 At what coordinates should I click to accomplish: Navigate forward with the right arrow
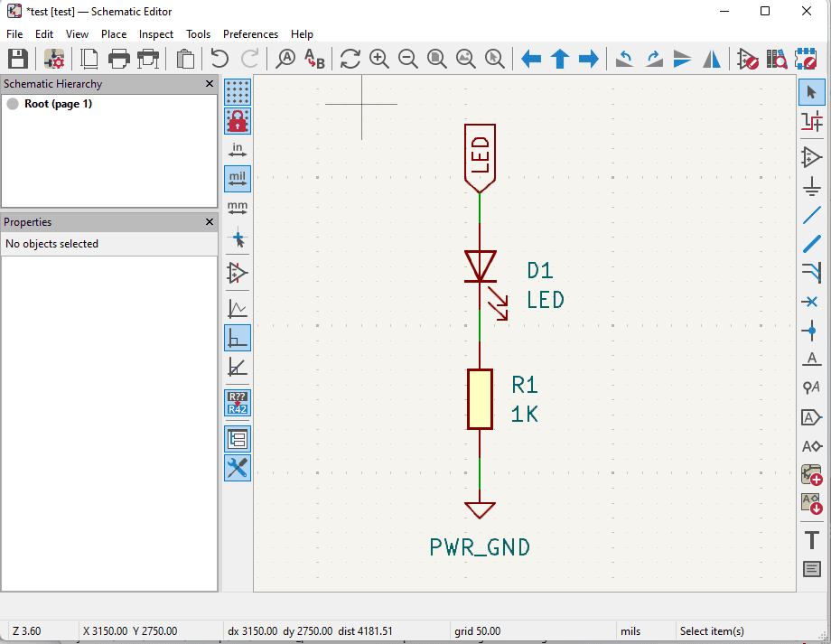(x=589, y=59)
